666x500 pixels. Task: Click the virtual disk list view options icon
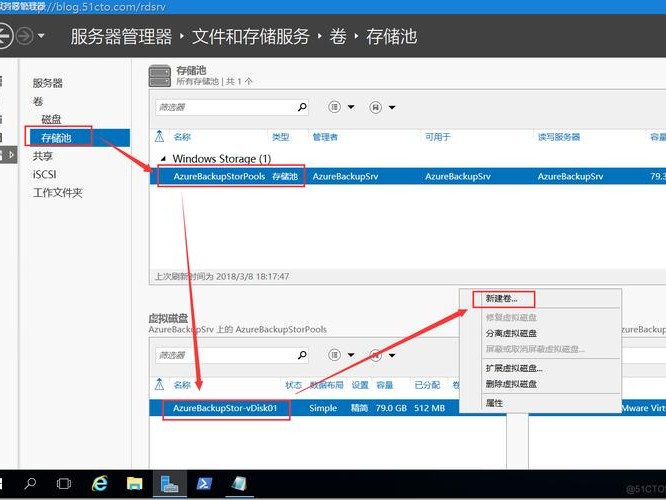click(x=335, y=355)
